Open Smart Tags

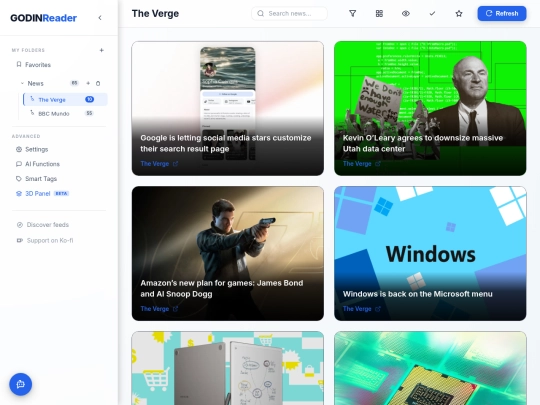(37, 179)
